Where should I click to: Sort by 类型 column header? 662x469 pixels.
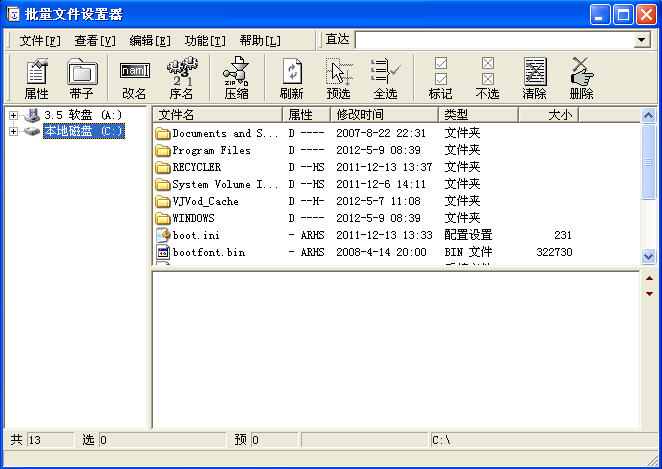click(x=478, y=114)
